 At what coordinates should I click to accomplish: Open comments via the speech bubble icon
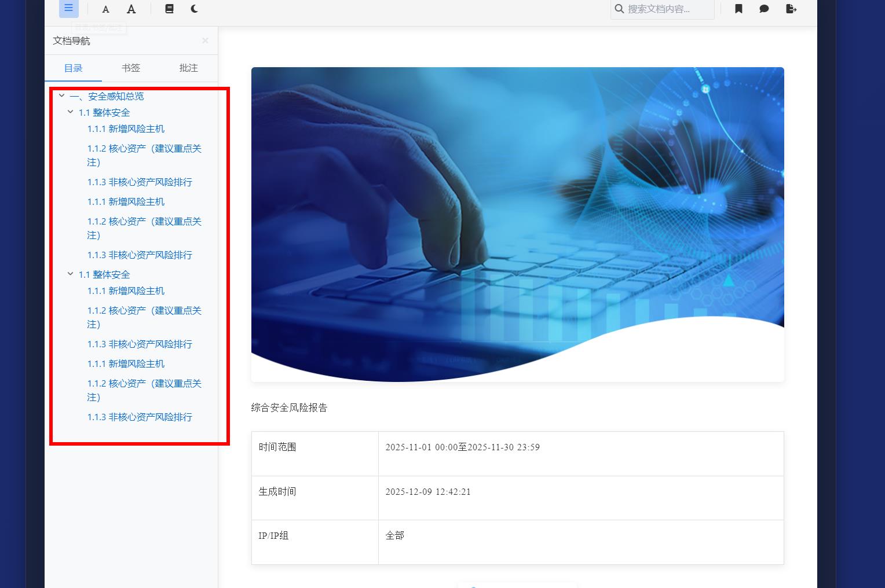pos(764,9)
